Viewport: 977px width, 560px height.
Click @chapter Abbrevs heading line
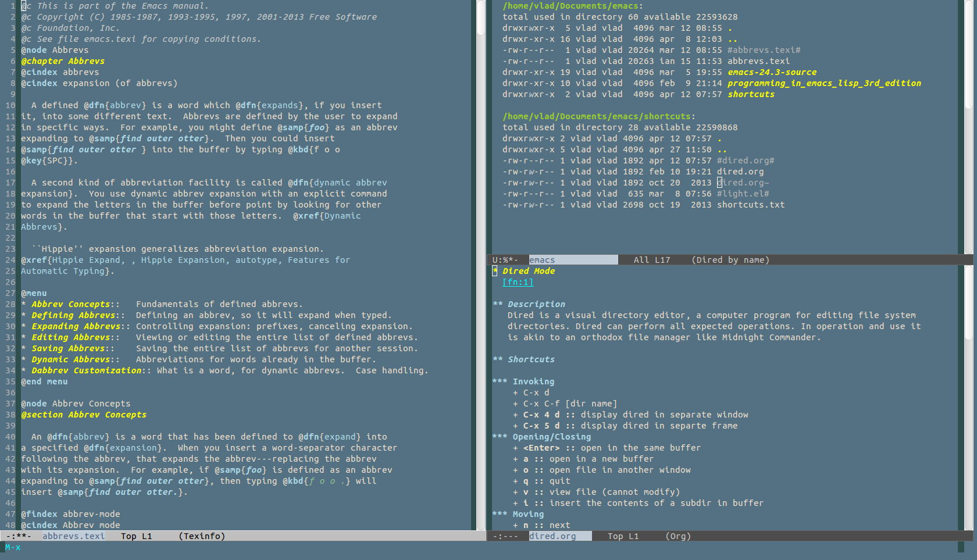coord(63,61)
